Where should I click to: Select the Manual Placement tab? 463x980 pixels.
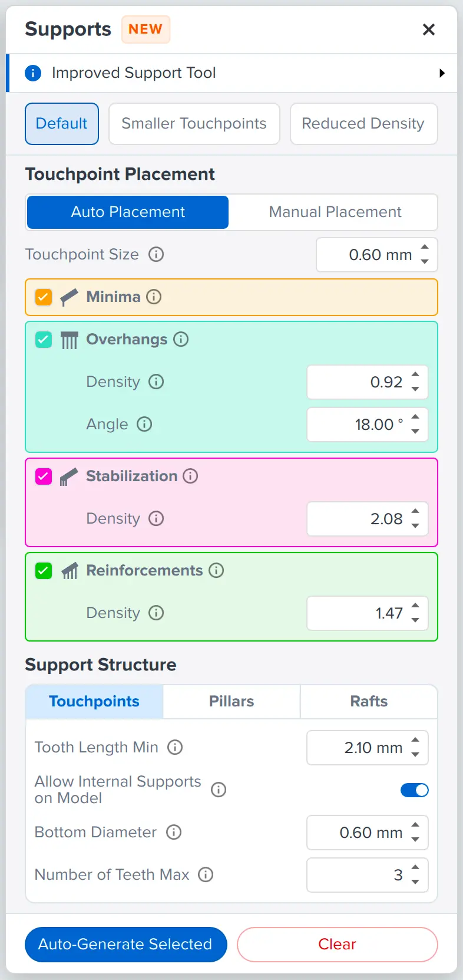[335, 212]
